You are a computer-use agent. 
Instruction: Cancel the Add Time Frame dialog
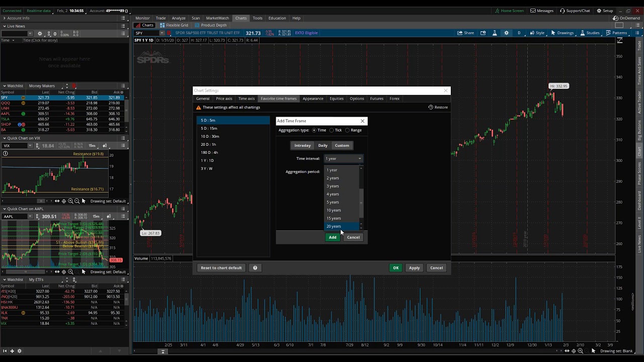click(353, 237)
